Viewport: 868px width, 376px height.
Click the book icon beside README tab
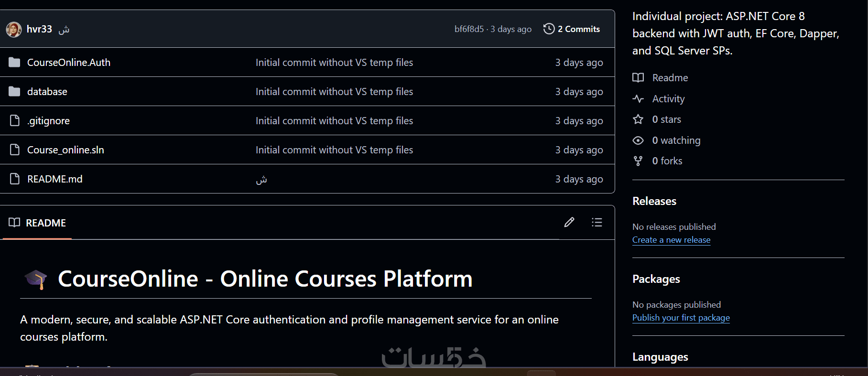coord(14,223)
